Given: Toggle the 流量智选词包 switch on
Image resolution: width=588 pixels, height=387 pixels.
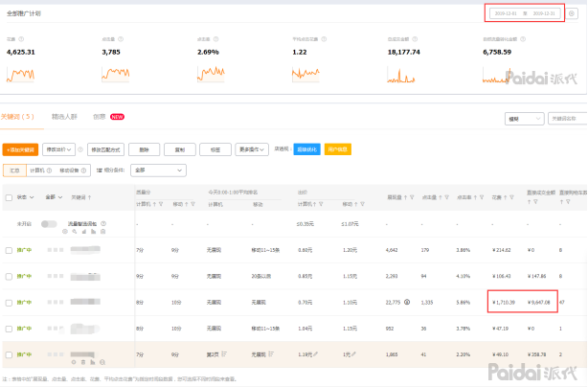Looking at the screenshot, I should [49, 224].
